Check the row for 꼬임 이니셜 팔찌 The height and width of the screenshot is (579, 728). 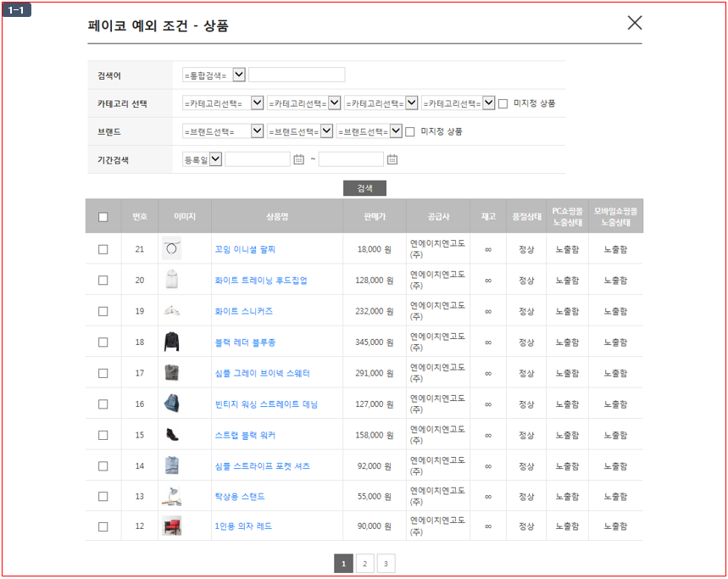(103, 249)
